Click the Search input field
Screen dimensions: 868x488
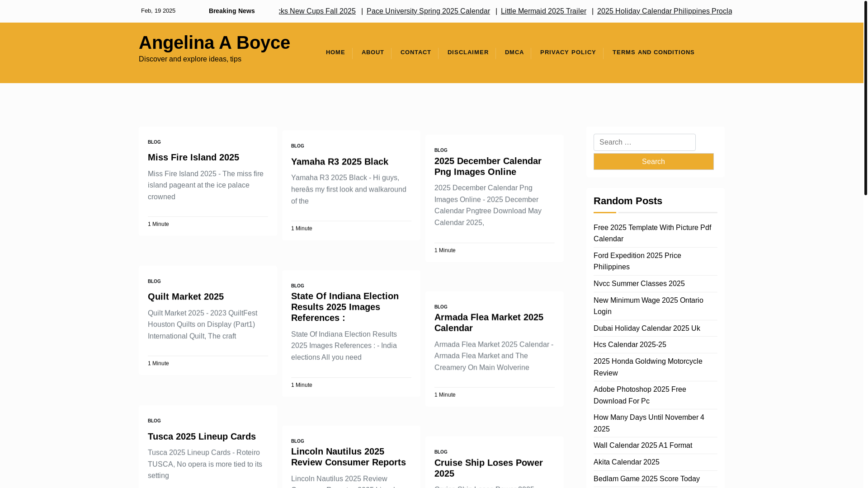(x=644, y=142)
